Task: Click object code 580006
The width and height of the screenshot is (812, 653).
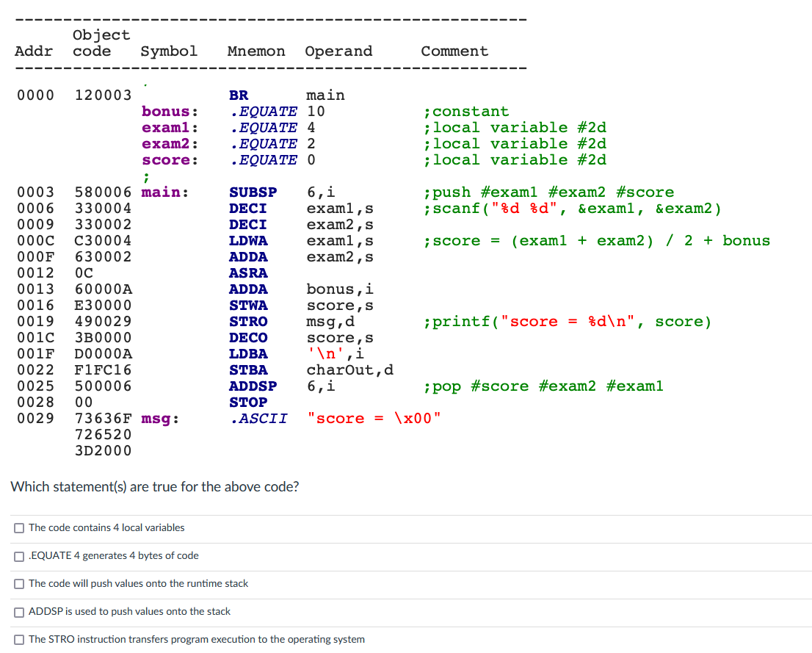Action: point(103,192)
